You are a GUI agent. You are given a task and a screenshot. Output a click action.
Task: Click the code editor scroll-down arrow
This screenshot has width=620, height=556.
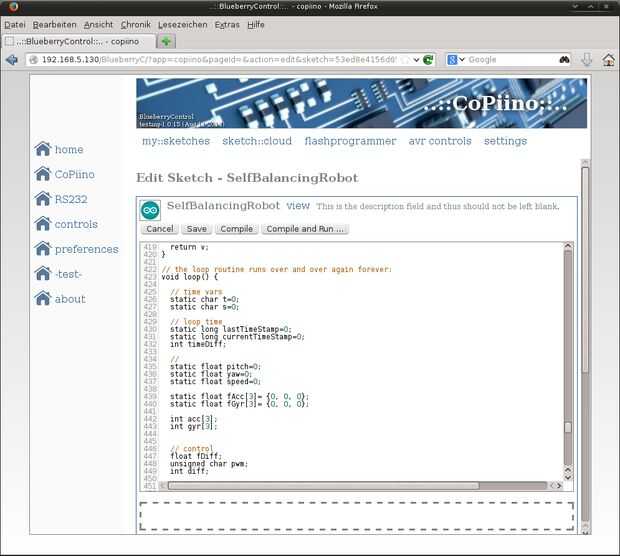pyautogui.click(x=568, y=477)
